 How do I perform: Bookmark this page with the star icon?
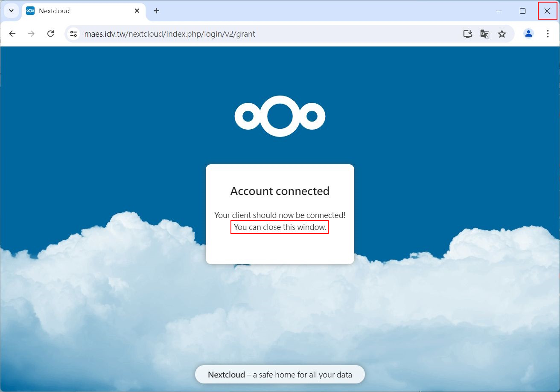click(x=502, y=34)
